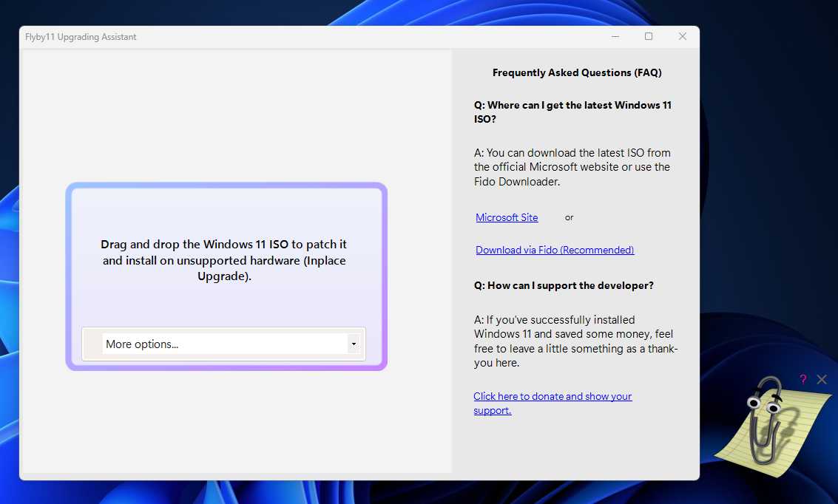Click the ISO drag and drop area text
The width and height of the screenshot is (838, 504).
224,260
